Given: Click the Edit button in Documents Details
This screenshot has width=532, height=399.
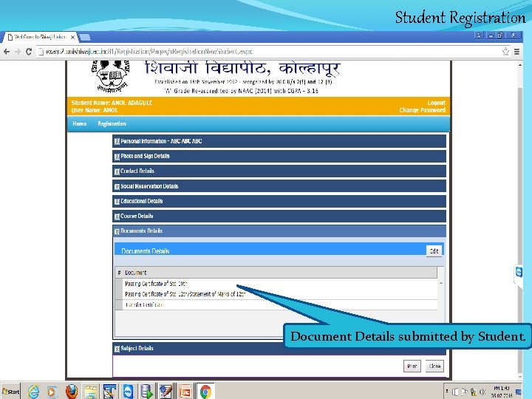Looking at the screenshot, I should click(434, 251).
